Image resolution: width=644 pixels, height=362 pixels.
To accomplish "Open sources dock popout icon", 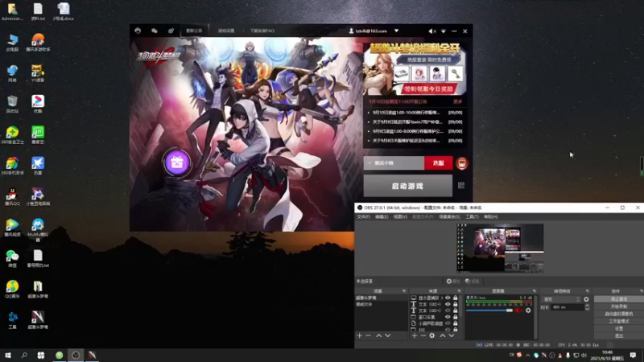I will tap(459, 291).
